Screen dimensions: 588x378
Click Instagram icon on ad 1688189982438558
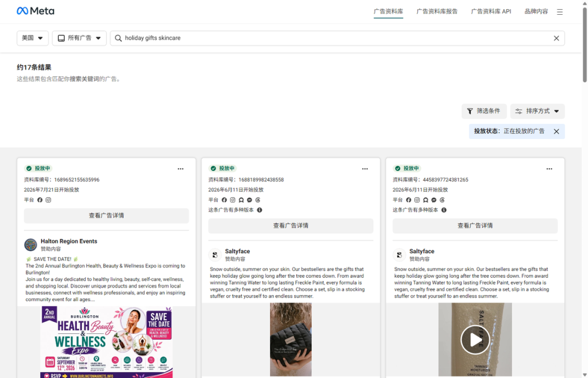[x=232, y=200]
